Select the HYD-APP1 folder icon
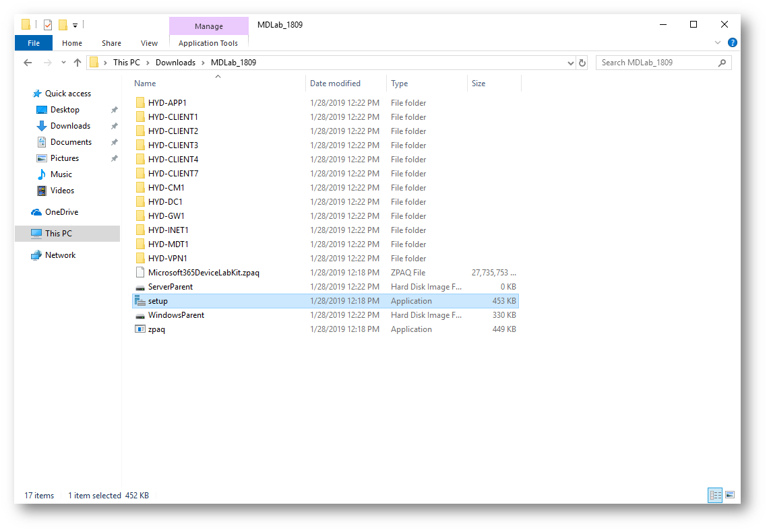 (140, 103)
